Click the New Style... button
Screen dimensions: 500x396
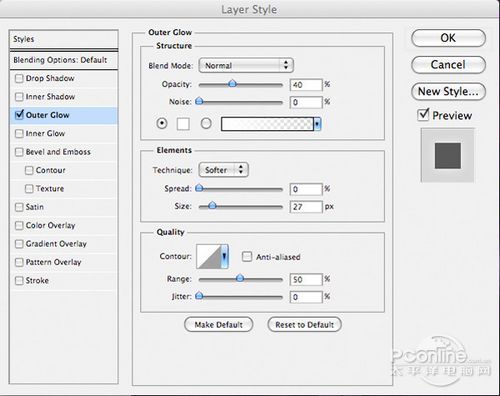click(x=448, y=91)
